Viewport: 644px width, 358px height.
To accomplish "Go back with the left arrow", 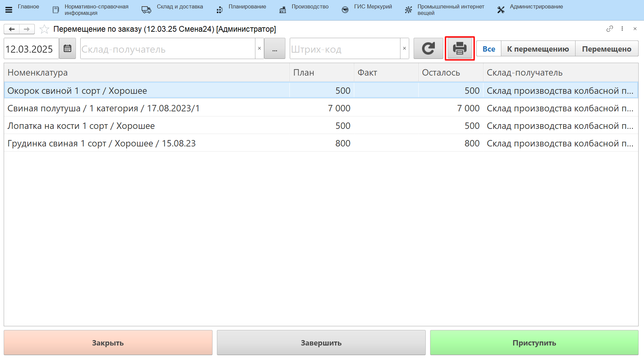I will coord(12,29).
